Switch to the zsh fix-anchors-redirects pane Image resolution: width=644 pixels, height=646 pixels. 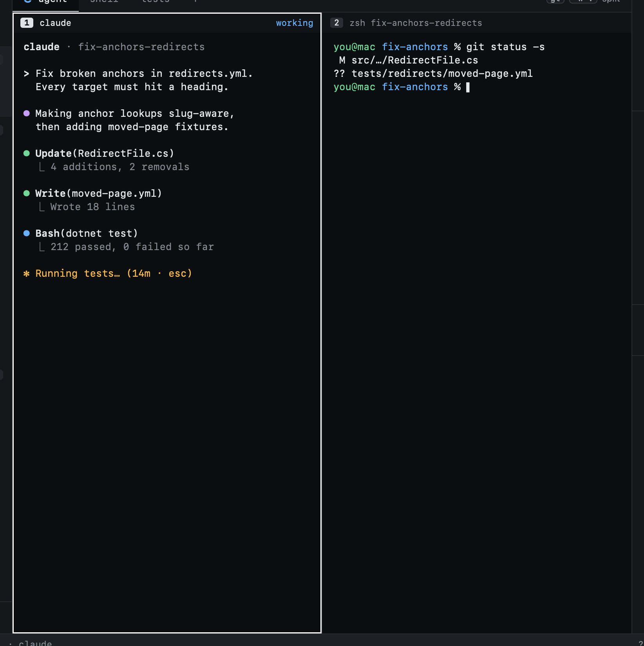[416, 23]
